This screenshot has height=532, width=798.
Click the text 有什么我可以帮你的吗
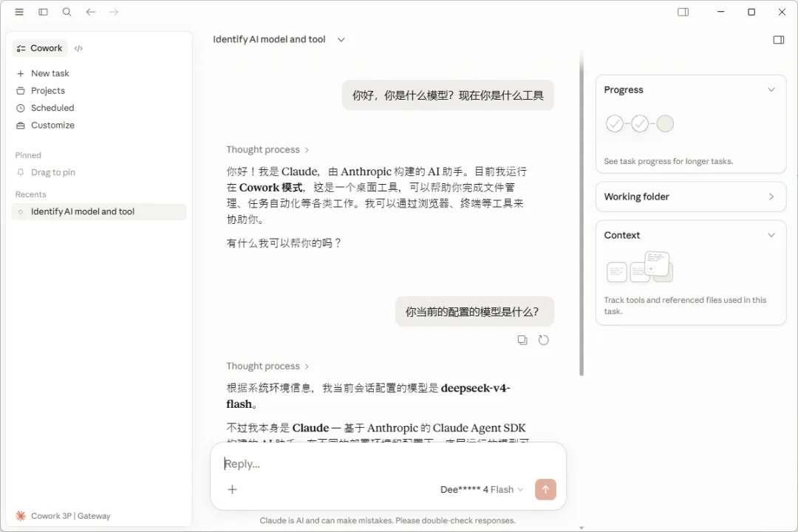284,243
